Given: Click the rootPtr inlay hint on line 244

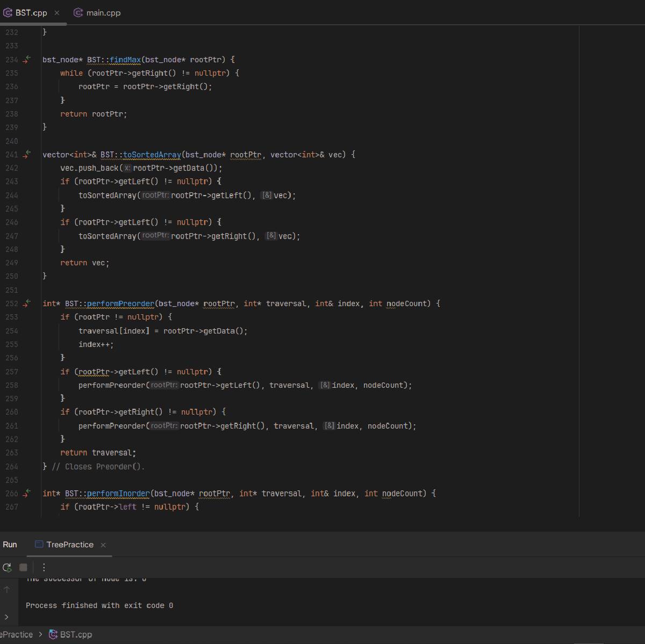Looking at the screenshot, I should coord(155,196).
